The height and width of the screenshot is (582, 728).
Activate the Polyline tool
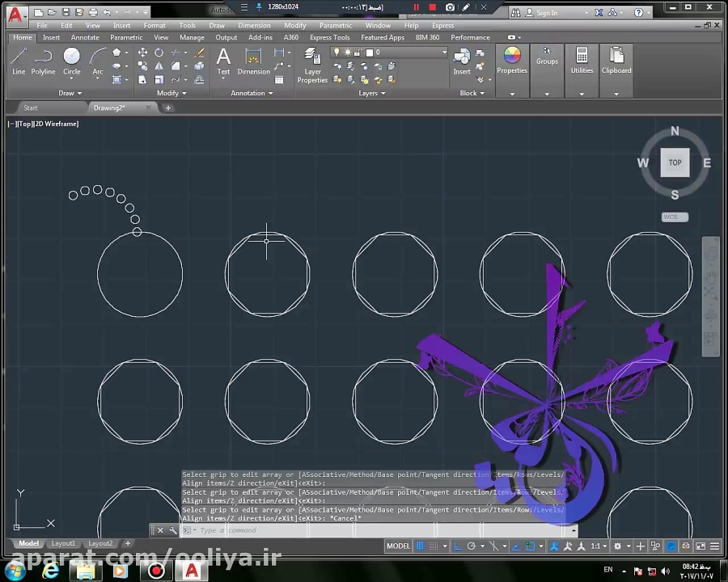coord(43,61)
